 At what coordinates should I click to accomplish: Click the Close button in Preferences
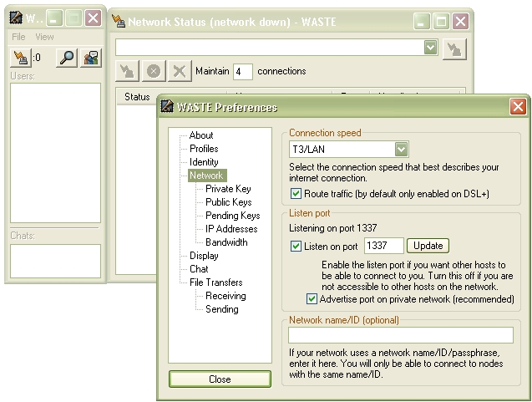click(x=220, y=379)
